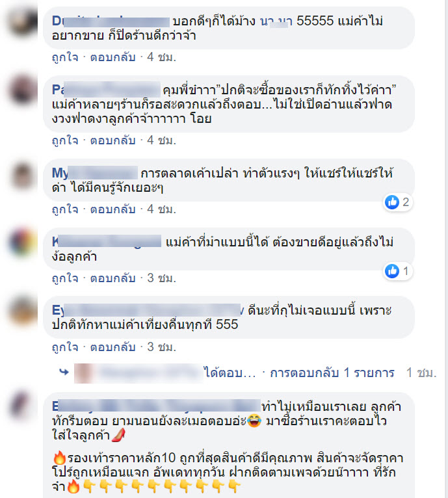Open the second commenter's profile picture
Viewport: 448px width, 498px height.
(x=23, y=90)
